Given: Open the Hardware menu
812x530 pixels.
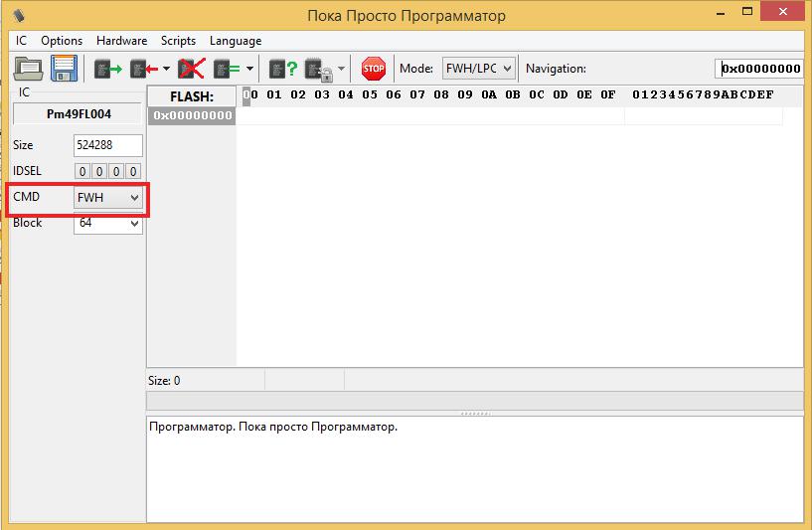Looking at the screenshot, I should pos(121,41).
